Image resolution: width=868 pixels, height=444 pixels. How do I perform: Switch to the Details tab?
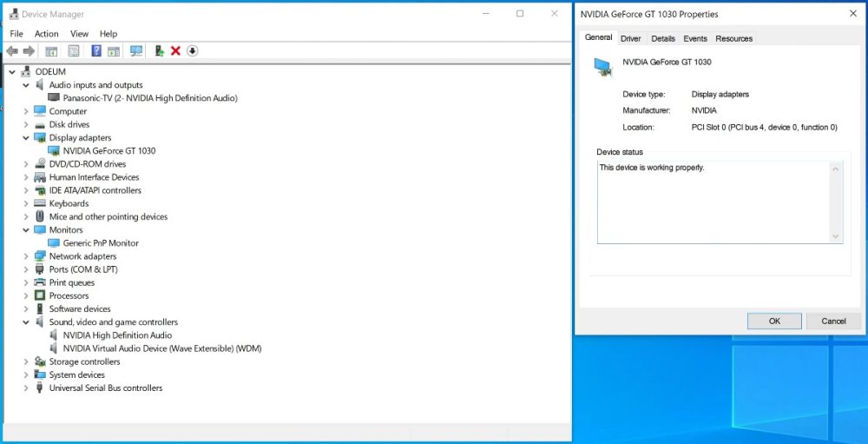[663, 39]
